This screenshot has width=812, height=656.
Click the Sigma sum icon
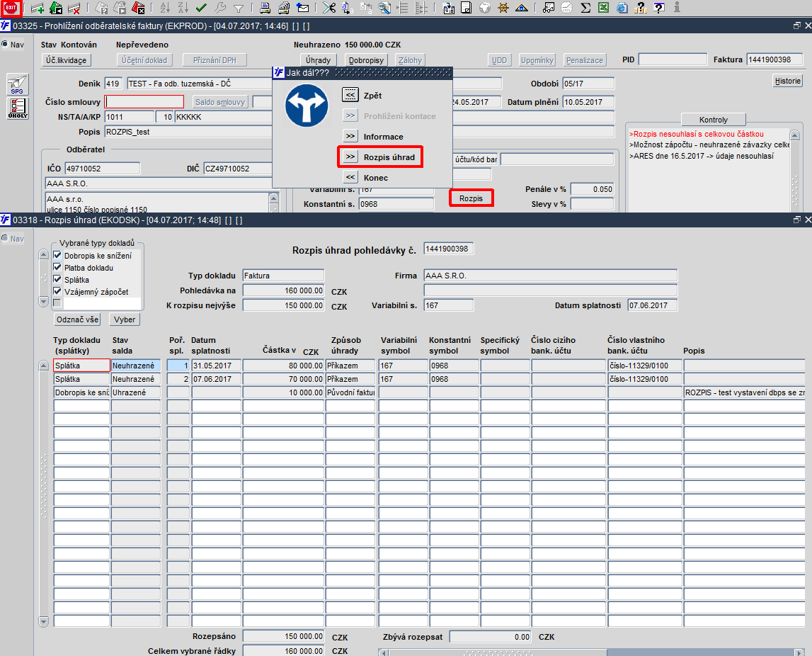[585, 8]
